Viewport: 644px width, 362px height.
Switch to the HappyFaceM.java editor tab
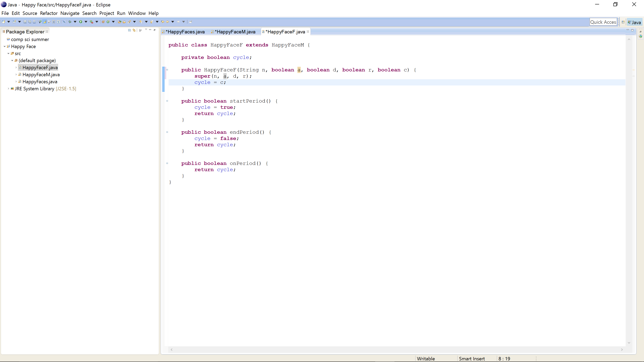[x=235, y=32]
